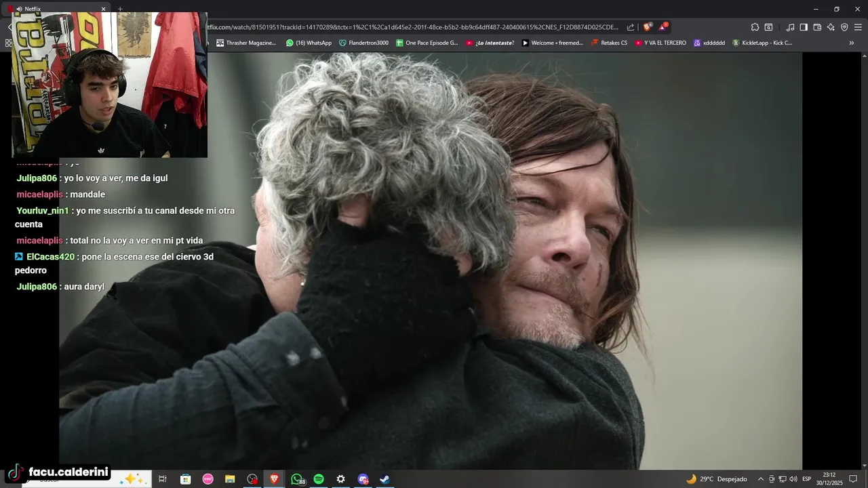Open WhatsApp from the taskbar

coord(296,479)
